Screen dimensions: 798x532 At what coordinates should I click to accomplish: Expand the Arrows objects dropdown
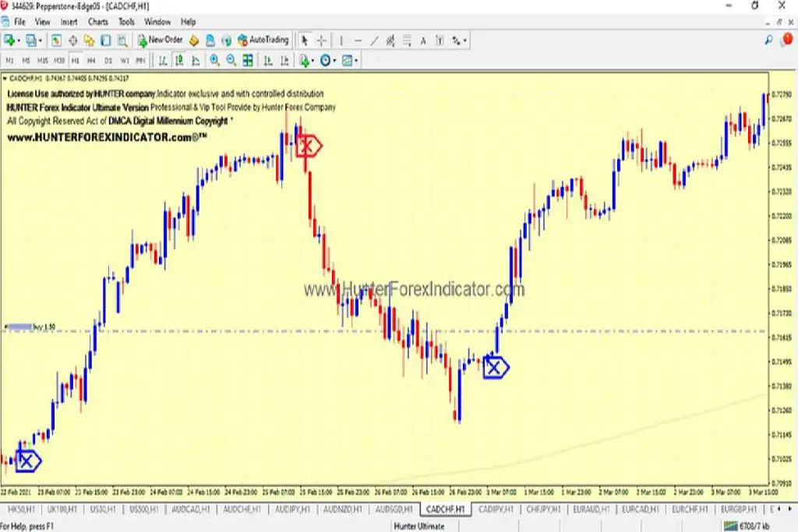(464, 41)
